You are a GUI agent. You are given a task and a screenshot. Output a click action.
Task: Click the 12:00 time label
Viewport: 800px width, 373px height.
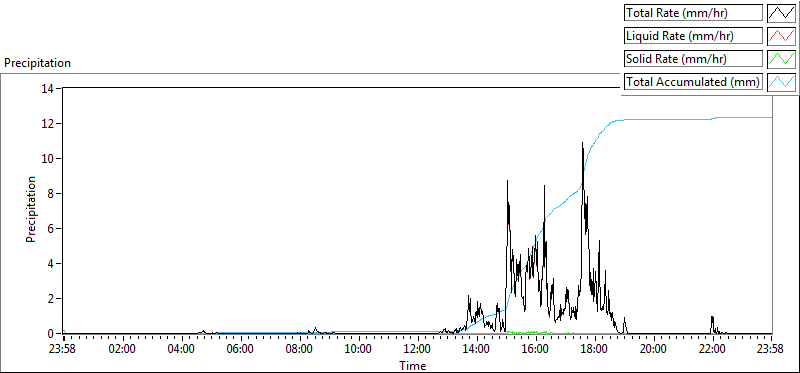click(x=417, y=350)
